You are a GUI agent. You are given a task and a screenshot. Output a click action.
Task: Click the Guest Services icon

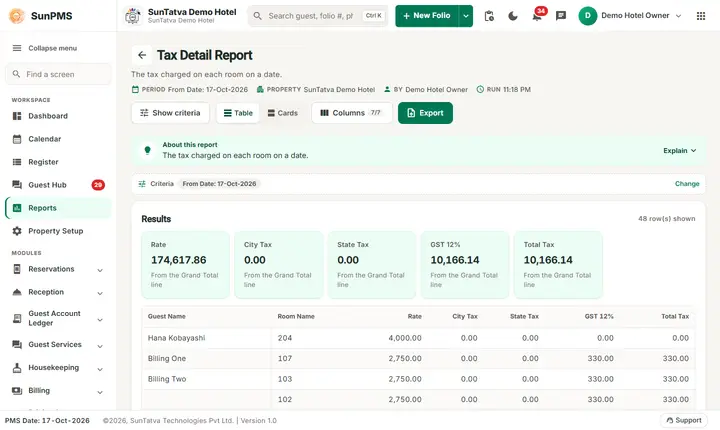[x=17, y=344]
